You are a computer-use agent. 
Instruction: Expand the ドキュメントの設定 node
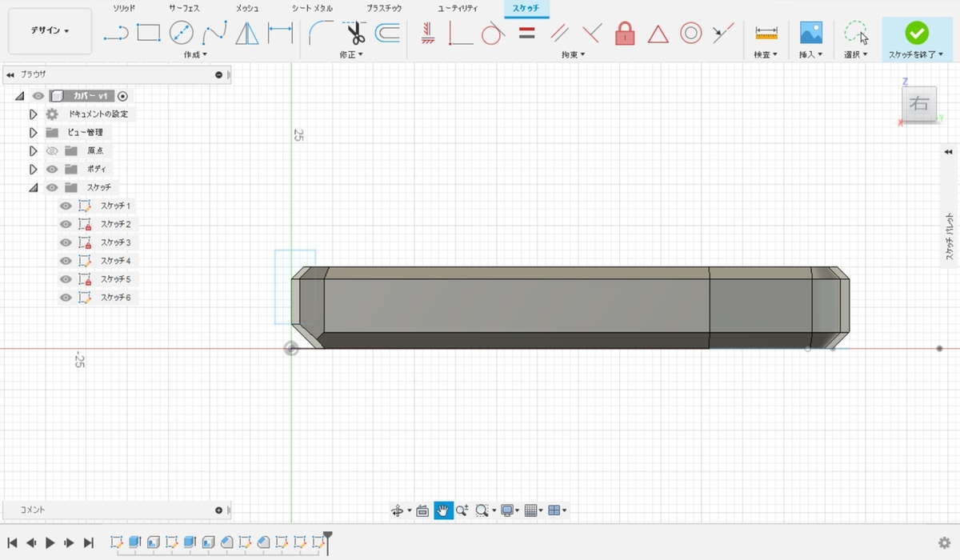pos(33,114)
